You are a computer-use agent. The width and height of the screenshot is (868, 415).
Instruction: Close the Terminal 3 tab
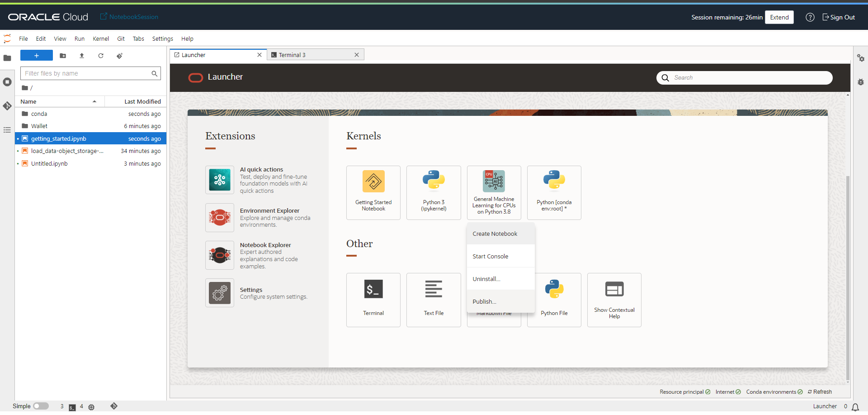coord(357,55)
